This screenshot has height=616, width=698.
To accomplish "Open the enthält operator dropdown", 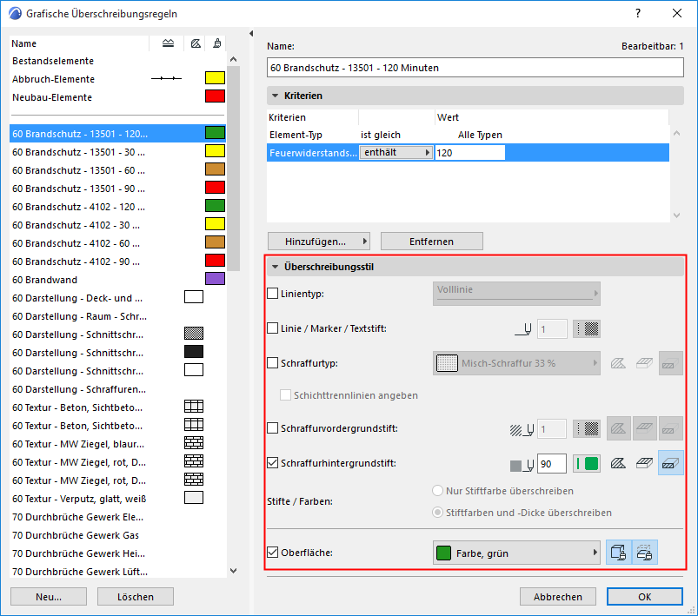I will pos(396,153).
